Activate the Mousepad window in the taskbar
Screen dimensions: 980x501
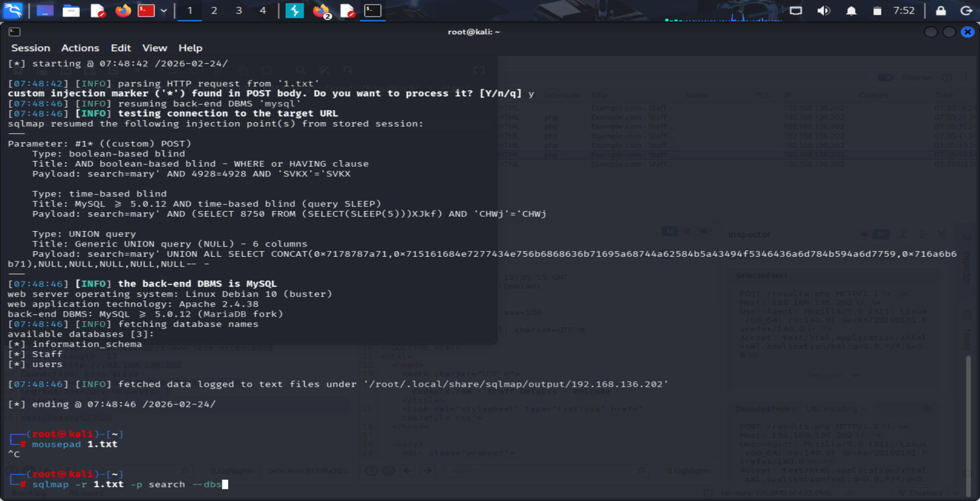click(347, 10)
